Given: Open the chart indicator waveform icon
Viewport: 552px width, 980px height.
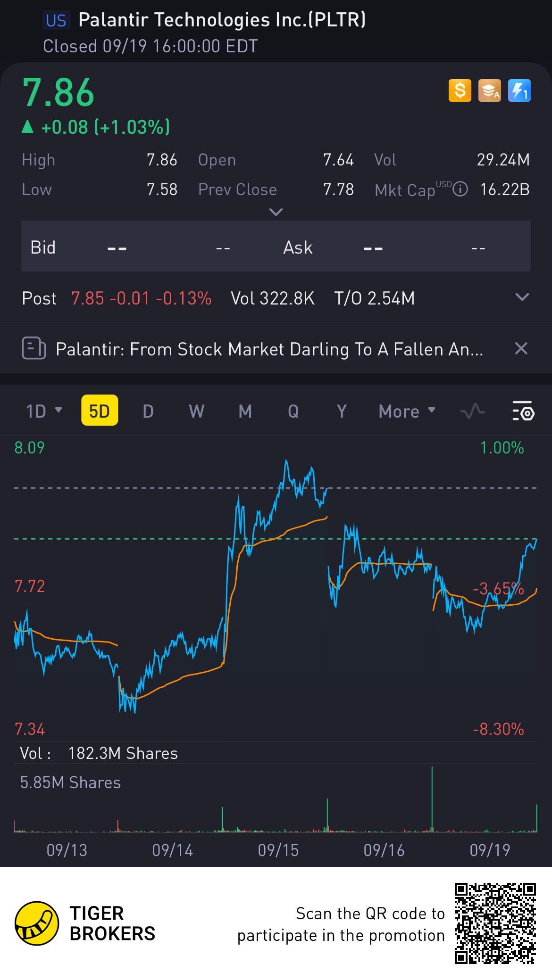Looking at the screenshot, I should tap(472, 412).
